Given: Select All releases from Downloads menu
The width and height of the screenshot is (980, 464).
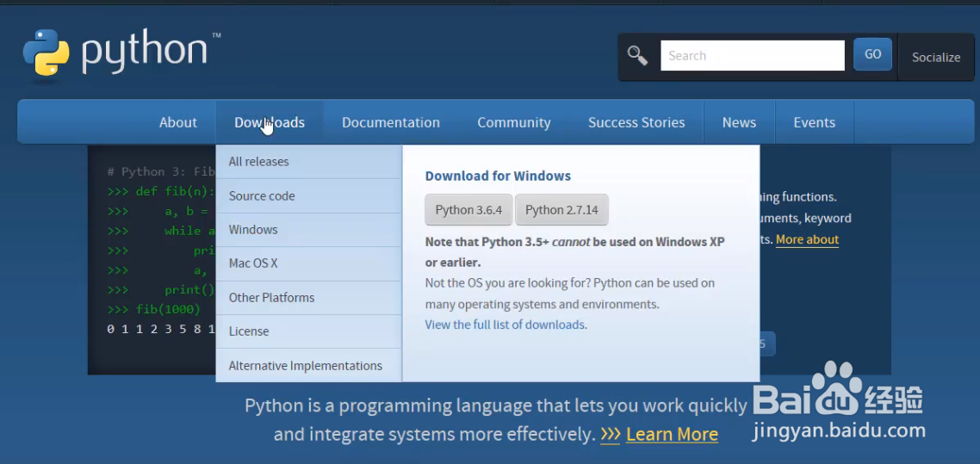Looking at the screenshot, I should click(x=309, y=162).
